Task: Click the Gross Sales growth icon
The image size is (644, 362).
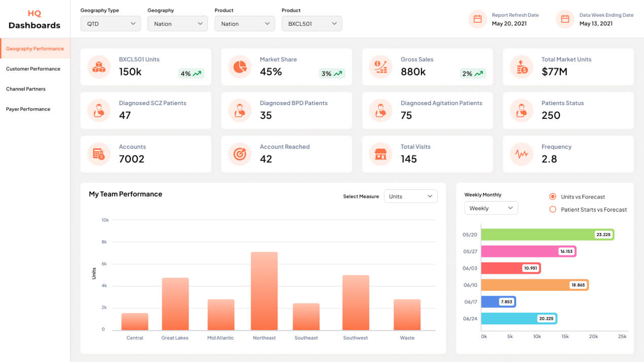Action: pyautogui.click(x=381, y=67)
